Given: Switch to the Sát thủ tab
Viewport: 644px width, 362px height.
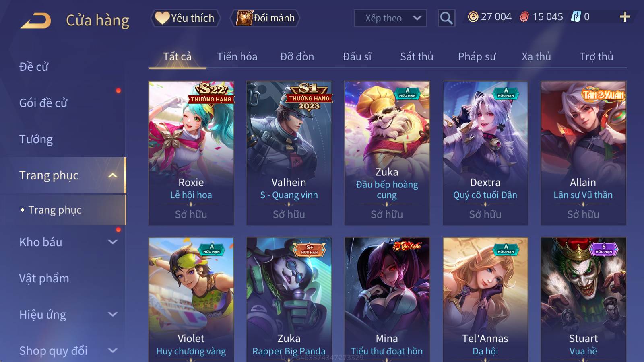Looking at the screenshot, I should click(x=417, y=57).
